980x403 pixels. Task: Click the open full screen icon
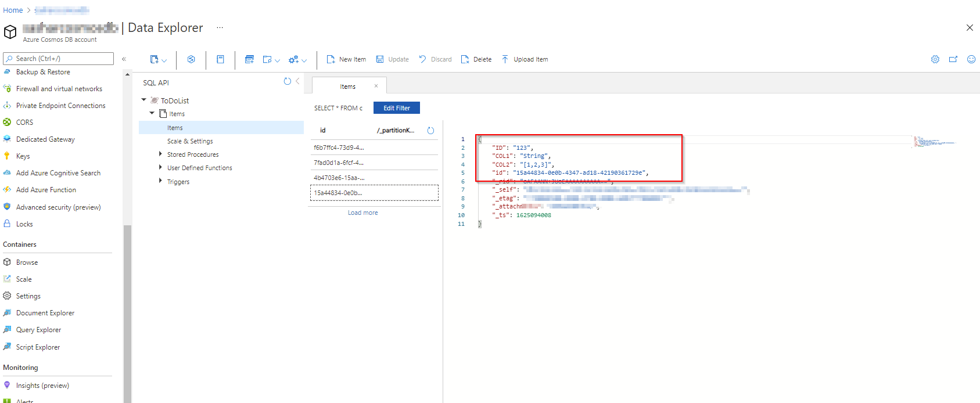click(953, 59)
